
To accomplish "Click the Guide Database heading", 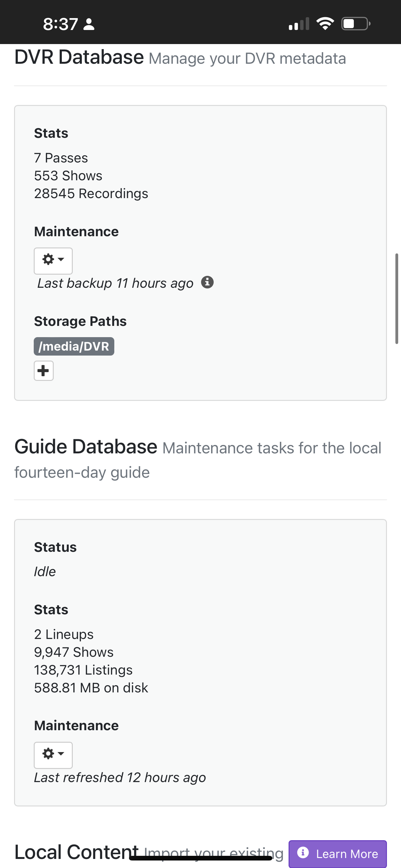I will coord(86,447).
